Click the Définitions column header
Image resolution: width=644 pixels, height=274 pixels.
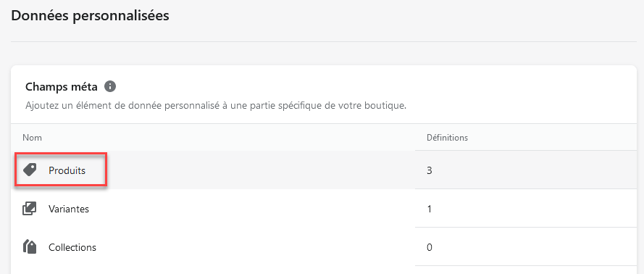pos(447,138)
